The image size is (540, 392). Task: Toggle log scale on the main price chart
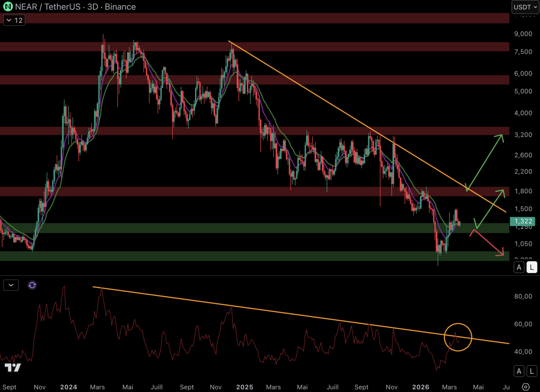(532, 268)
